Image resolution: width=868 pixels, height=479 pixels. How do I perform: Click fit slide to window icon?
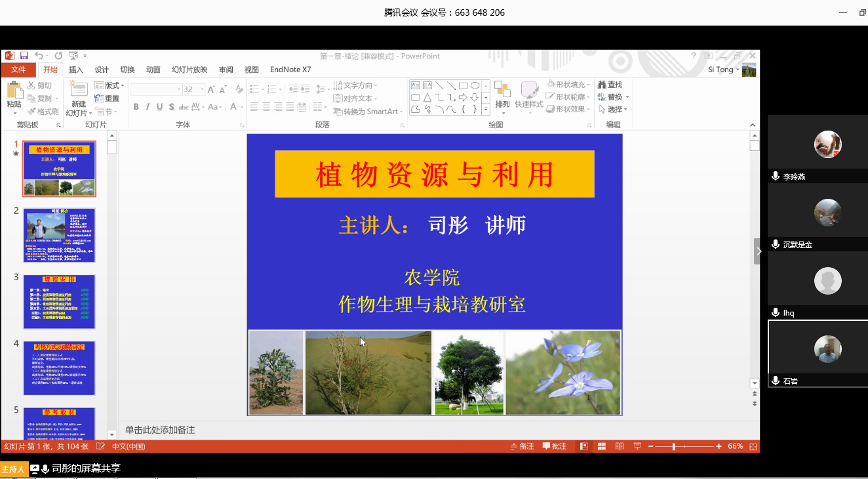753,446
